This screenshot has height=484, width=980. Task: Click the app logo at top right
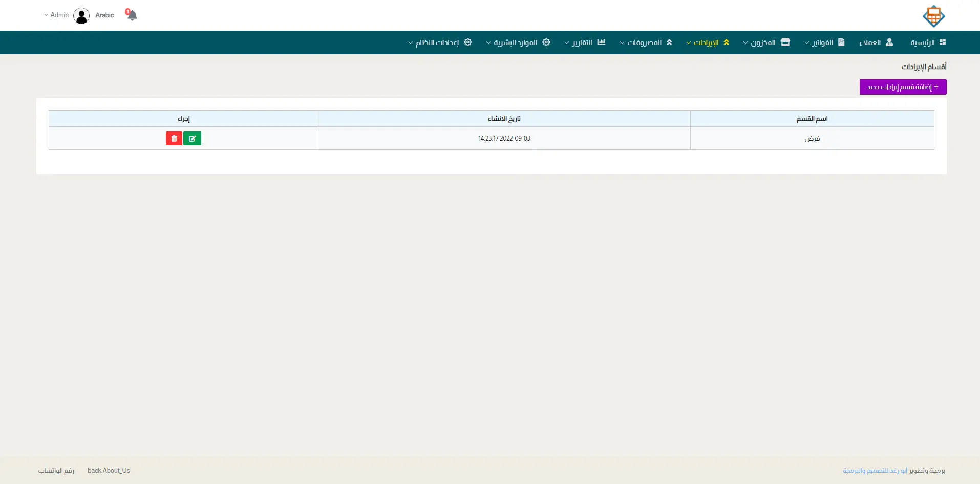coord(933,16)
